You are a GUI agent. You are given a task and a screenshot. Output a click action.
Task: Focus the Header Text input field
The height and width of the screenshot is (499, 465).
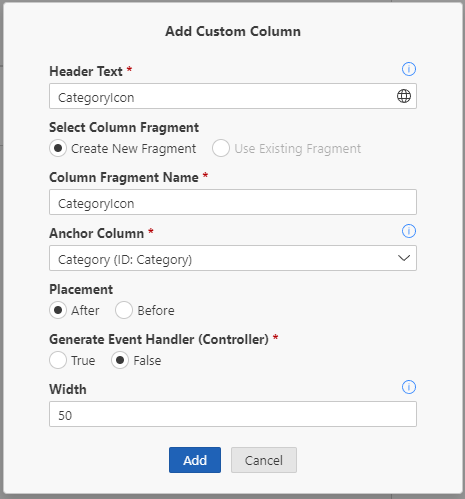coord(233,96)
